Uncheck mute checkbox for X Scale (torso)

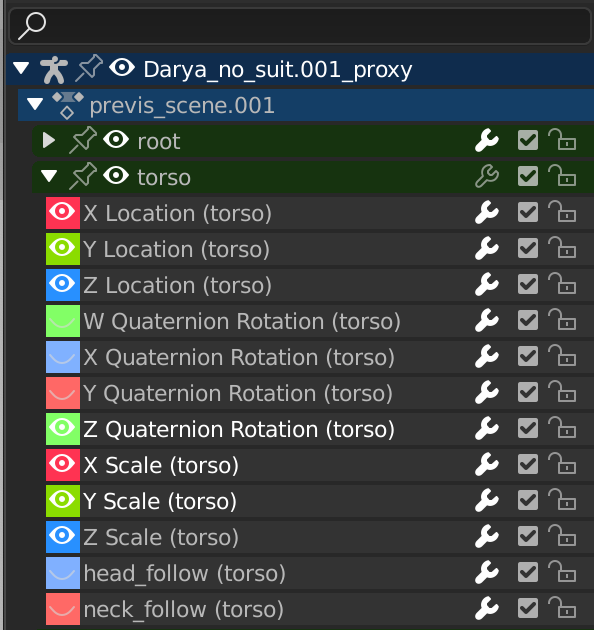pos(528,464)
